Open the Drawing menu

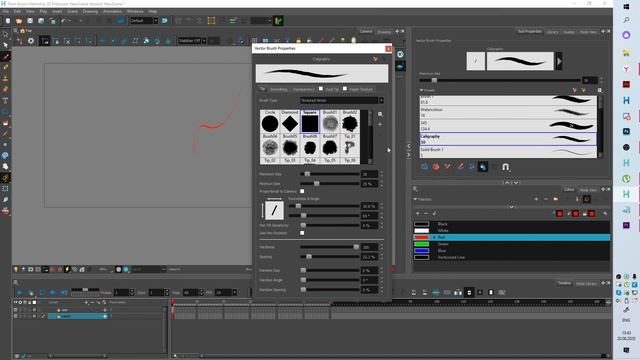pyautogui.click(x=90, y=11)
